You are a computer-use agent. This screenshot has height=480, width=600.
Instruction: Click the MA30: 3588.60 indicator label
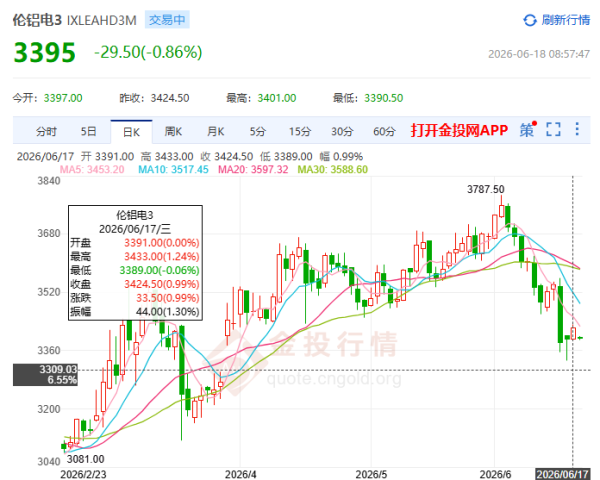coord(333,170)
